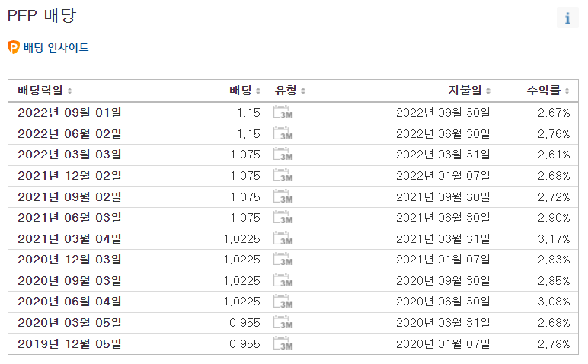Click 3M calendar icon in 2022년 09월 01일 row

pos(283,113)
